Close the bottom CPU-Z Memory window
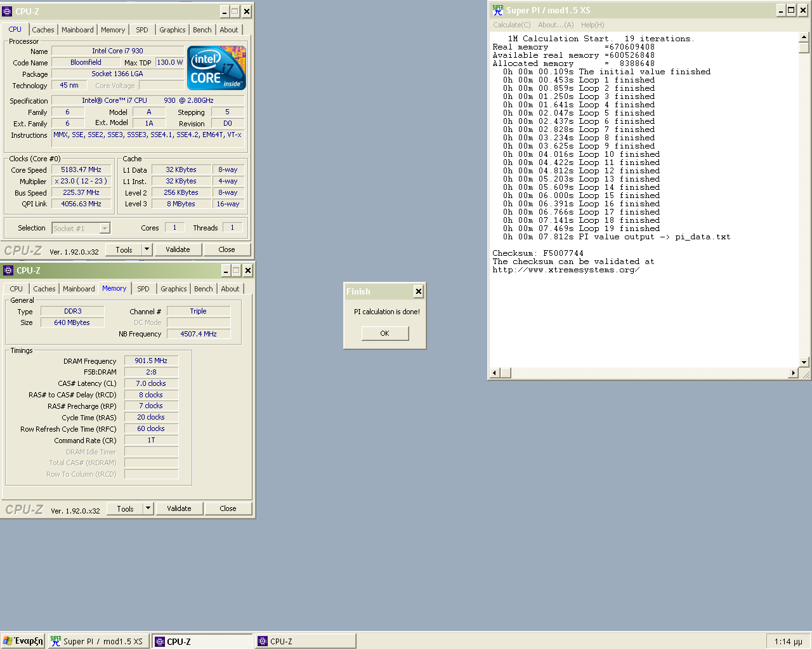Viewport: 812px width, 650px height. pos(248,270)
